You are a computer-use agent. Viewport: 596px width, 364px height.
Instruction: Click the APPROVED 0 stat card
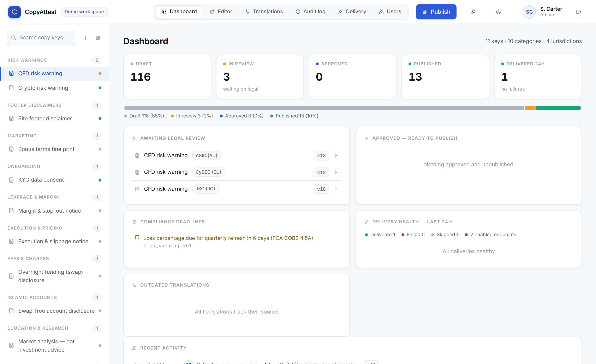coord(352,77)
